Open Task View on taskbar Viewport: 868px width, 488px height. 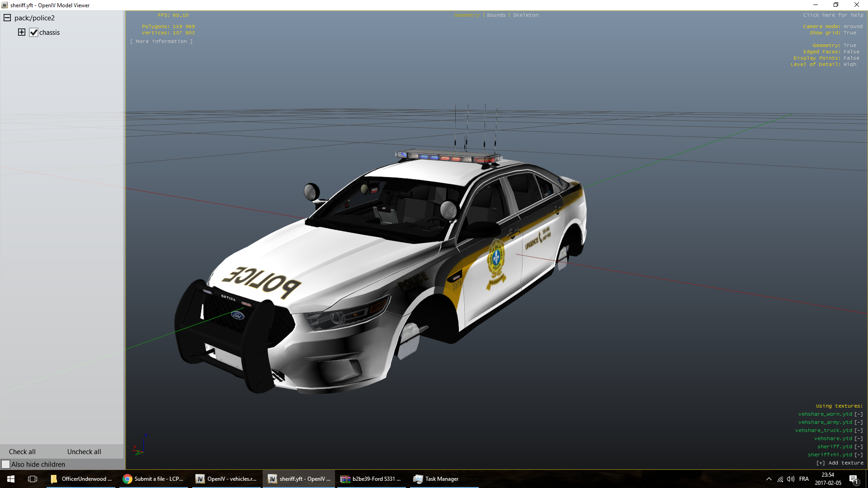click(33, 479)
